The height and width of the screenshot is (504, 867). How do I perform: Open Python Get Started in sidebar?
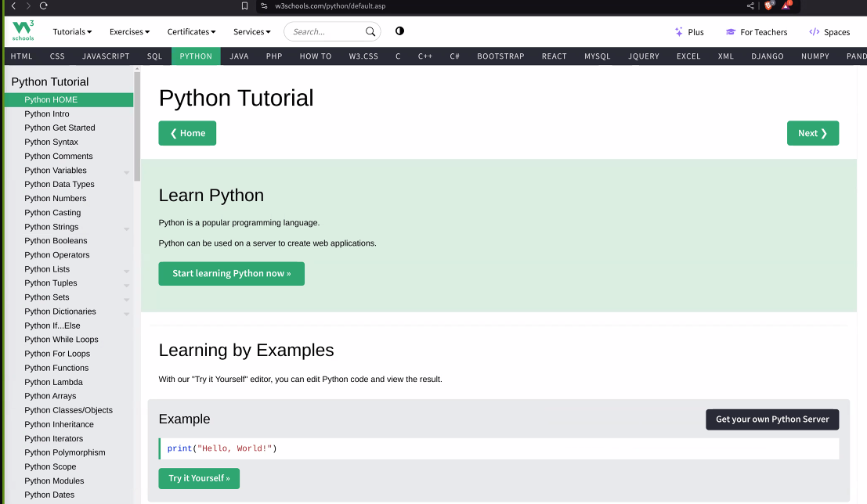[69, 128]
